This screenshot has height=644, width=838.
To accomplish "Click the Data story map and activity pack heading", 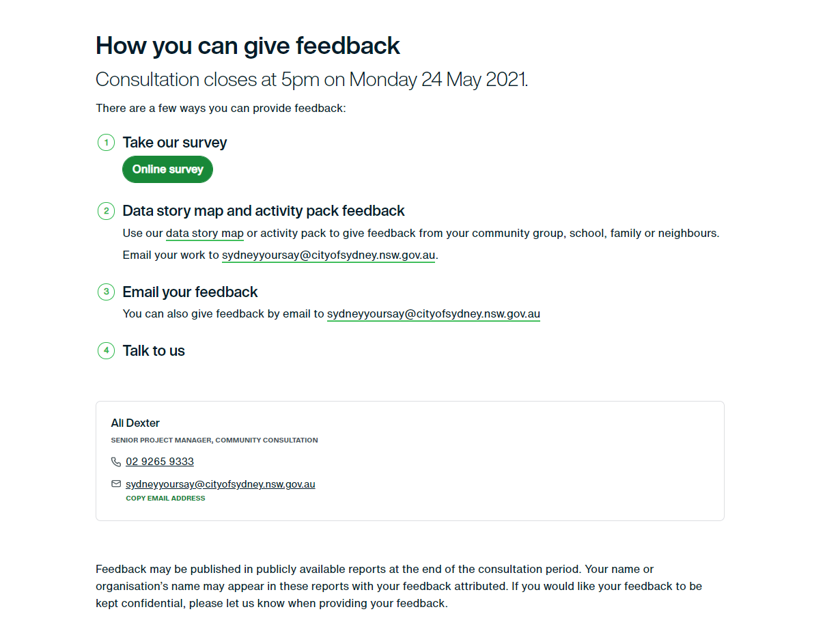I will [264, 211].
